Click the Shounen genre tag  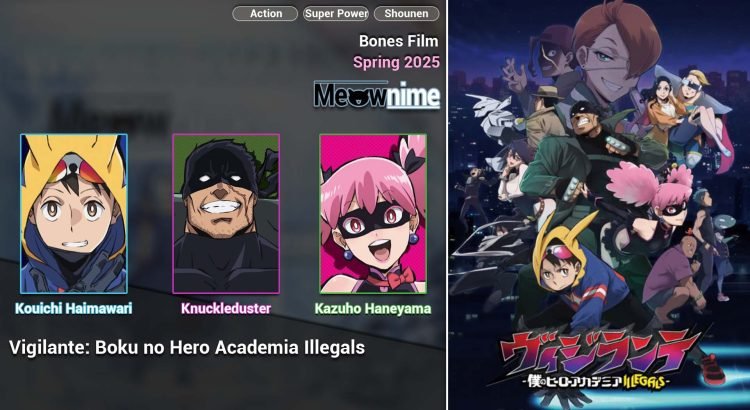[x=406, y=13]
